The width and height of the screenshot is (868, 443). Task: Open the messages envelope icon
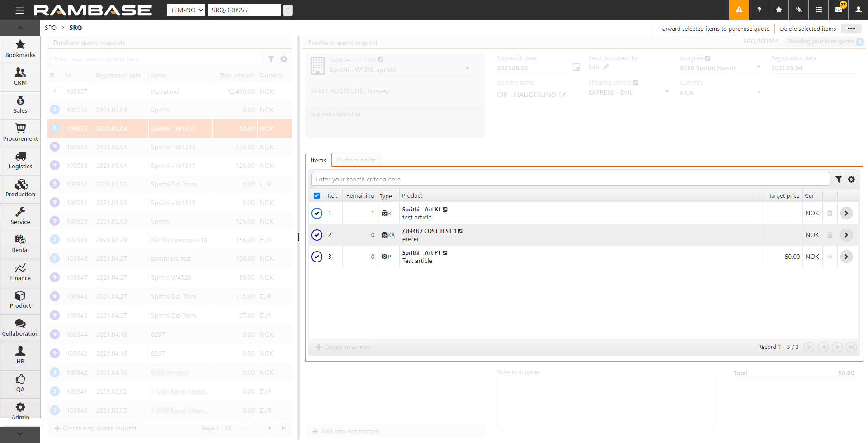click(x=838, y=10)
